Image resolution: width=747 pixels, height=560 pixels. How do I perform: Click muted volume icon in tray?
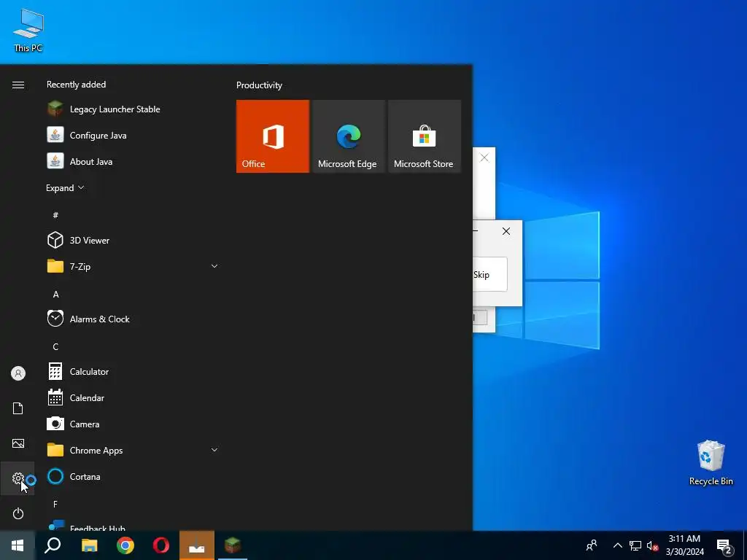click(x=652, y=545)
